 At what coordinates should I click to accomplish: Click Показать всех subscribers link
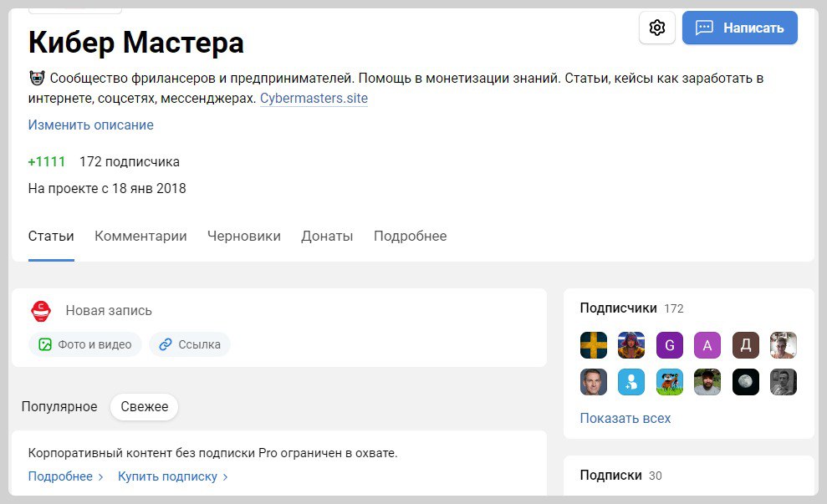tap(625, 418)
